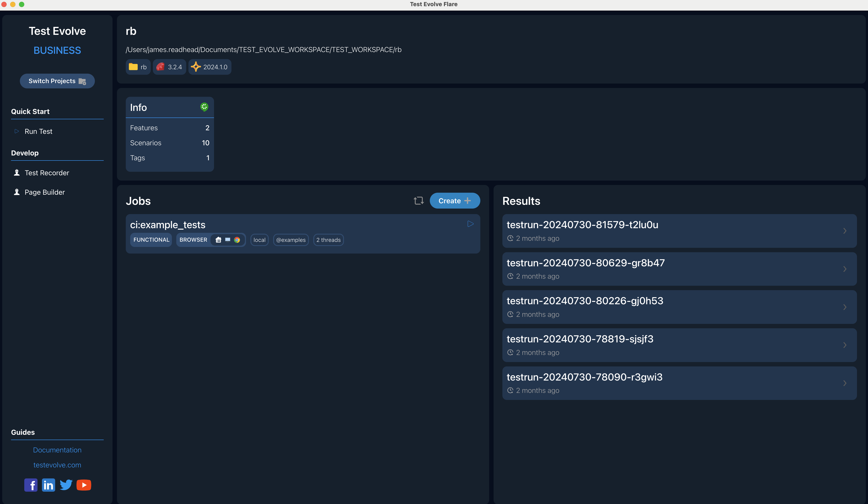Open result testrun-20240730-81579-t2lu0u

(x=679, y=231)
